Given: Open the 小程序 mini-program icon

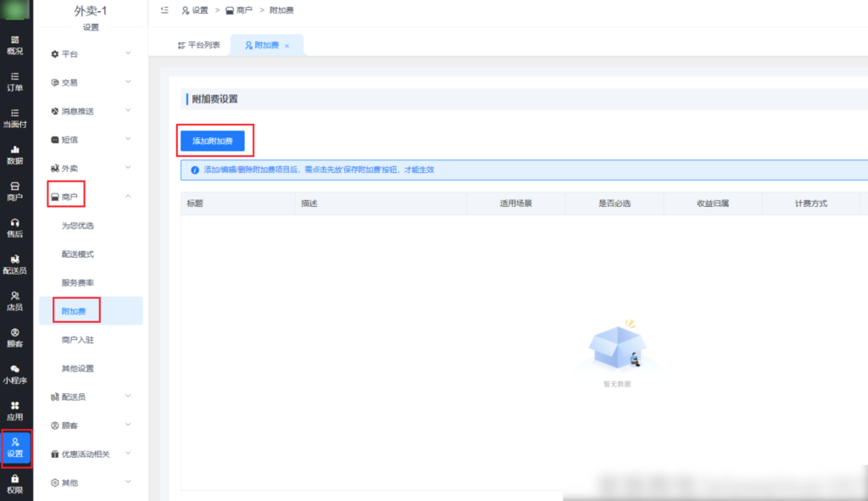Looking at the screenshot, I should [x=14, y=374].
